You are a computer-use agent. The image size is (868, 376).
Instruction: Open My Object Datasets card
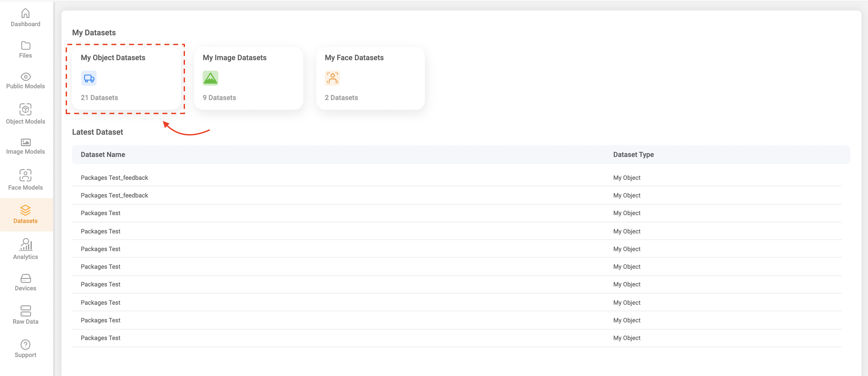point(127,78)
